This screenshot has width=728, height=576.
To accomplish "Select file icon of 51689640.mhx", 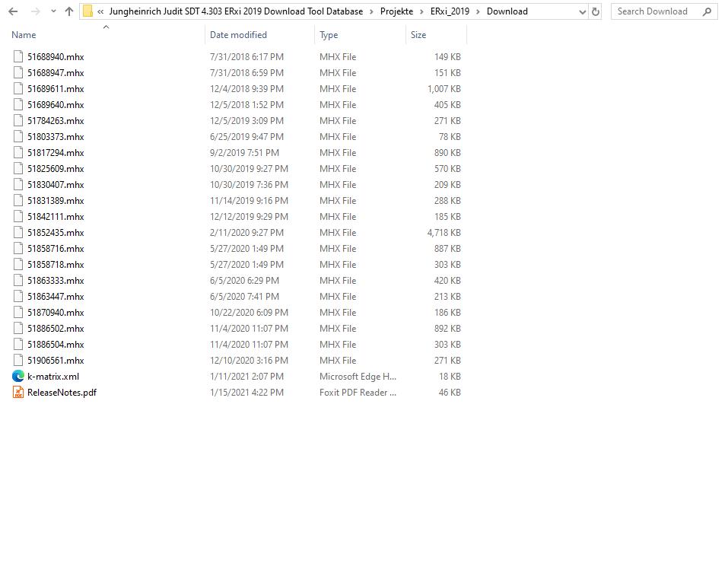I will click(x=18, y=104).
